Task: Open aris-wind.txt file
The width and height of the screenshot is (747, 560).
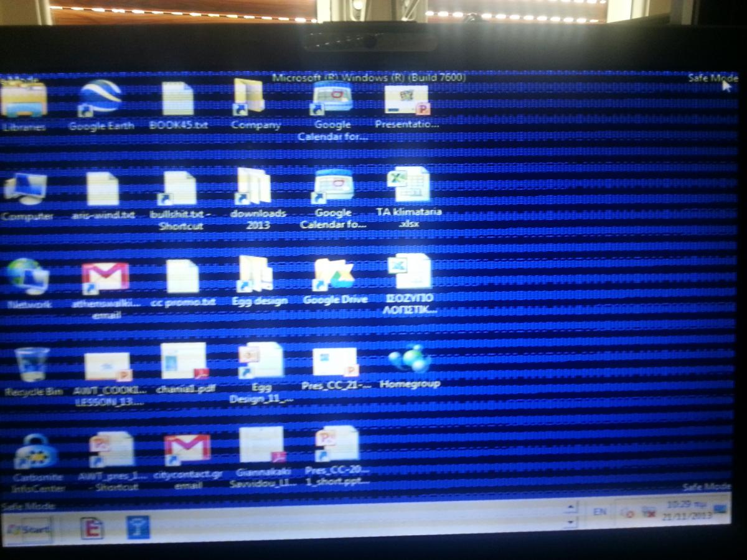Action: (102, 196)
